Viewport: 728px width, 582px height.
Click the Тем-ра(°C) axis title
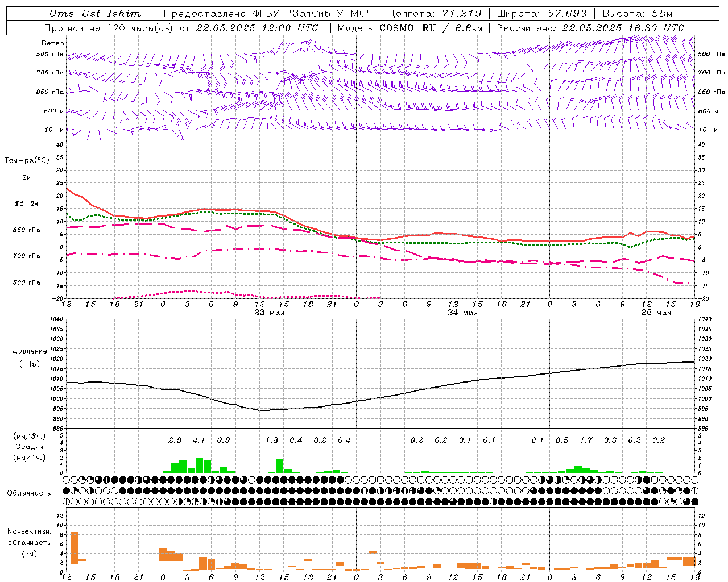[27, 161]
